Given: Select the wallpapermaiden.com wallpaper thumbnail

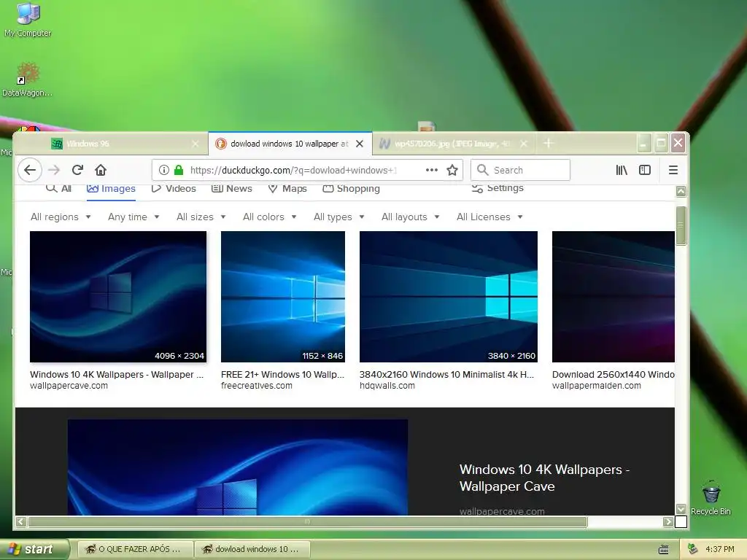Looking at the screenshot, I should click(x=613, y=297).
